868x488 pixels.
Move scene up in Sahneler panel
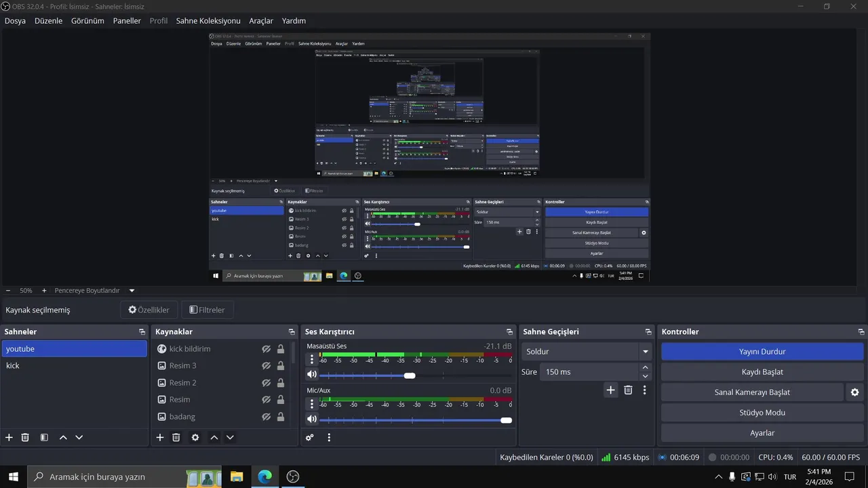63,438
